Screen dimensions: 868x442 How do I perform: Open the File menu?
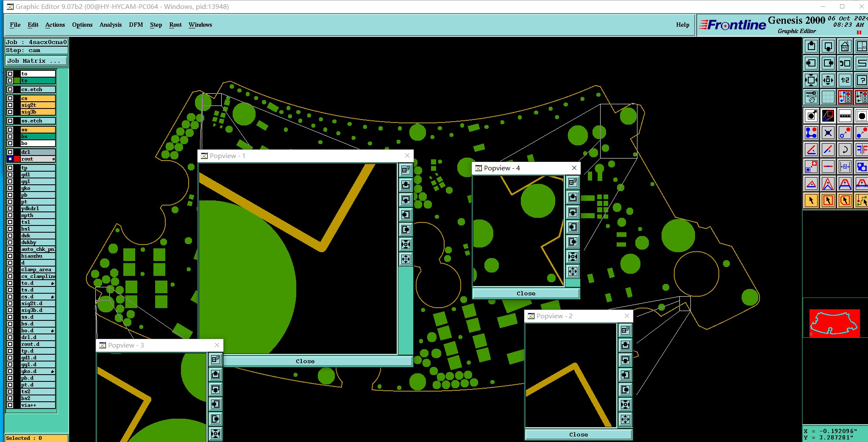15,25
